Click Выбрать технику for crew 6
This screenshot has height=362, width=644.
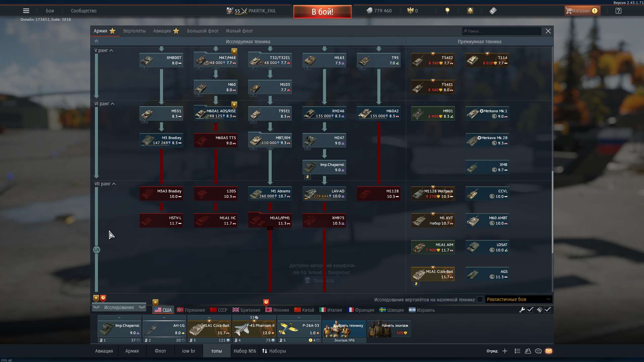coord(344,329)
